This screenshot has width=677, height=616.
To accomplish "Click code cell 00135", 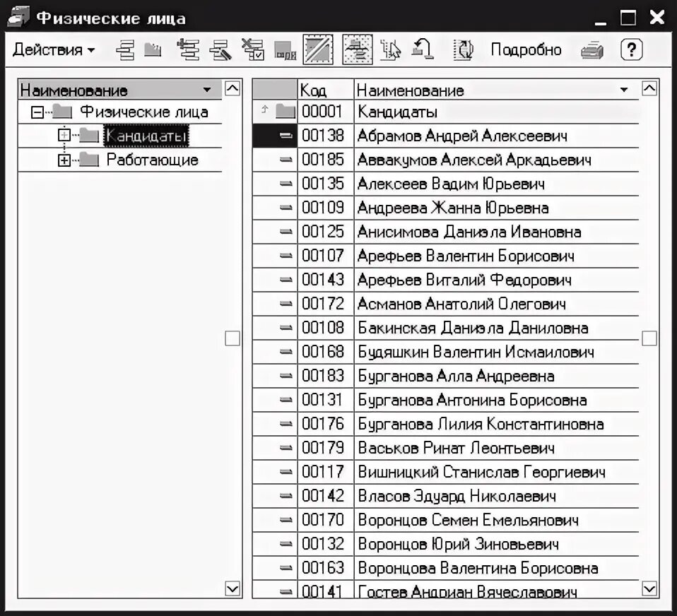I will pos(326,184).
